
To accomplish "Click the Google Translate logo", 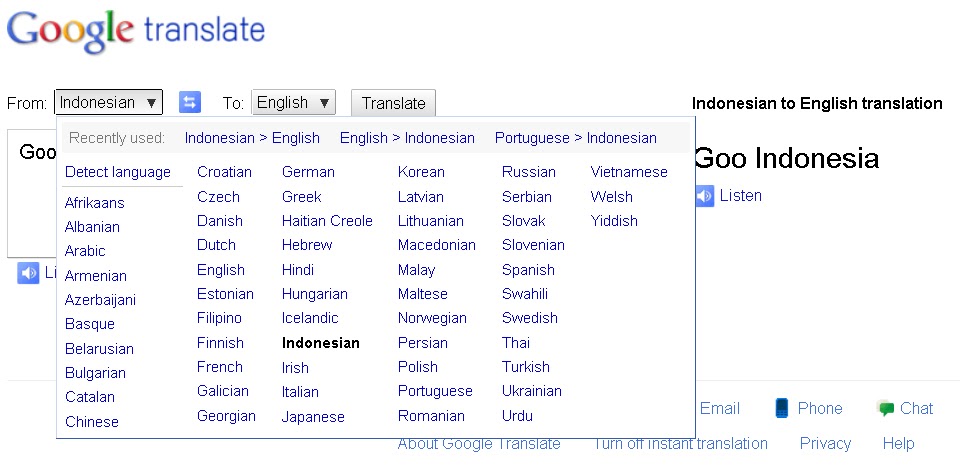I will coord(136,32).
